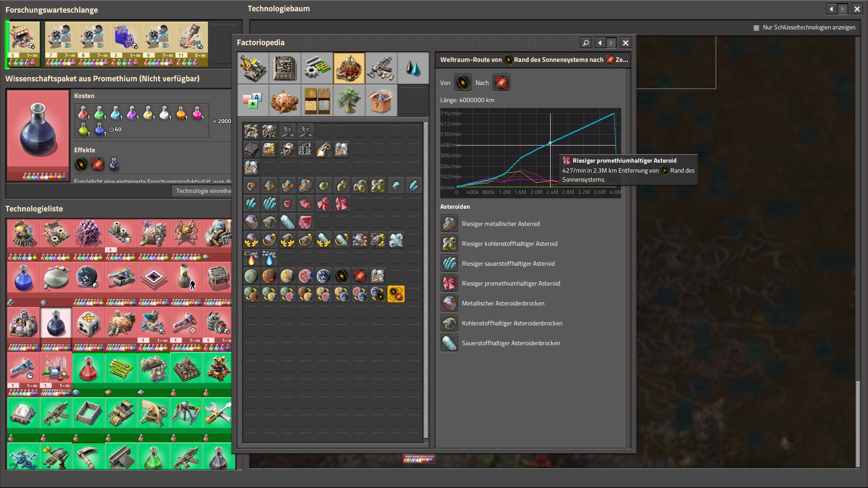Open the metallic asteroid crushing recipe
Screen dimensions: 868x488
click(x=251, y=240)
